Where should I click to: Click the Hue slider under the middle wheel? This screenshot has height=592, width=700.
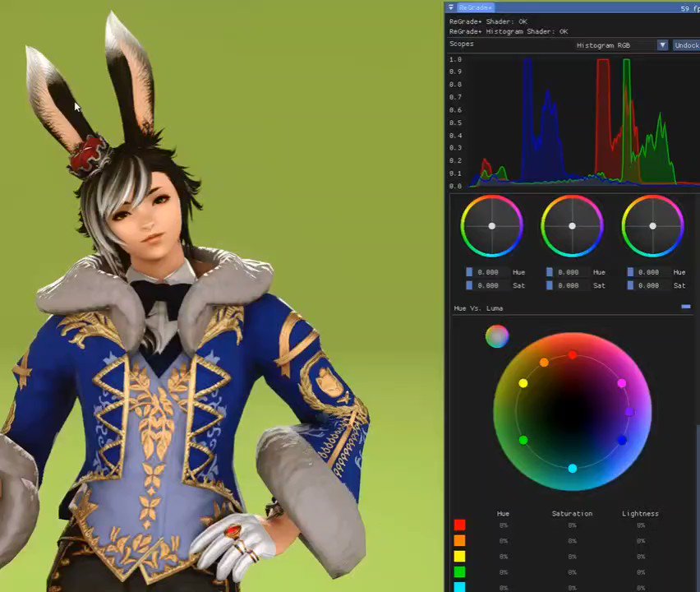click(x=568, y=272)
